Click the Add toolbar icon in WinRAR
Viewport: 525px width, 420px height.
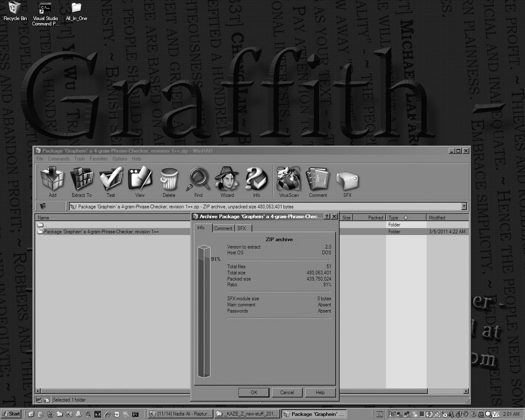[52, 182]
